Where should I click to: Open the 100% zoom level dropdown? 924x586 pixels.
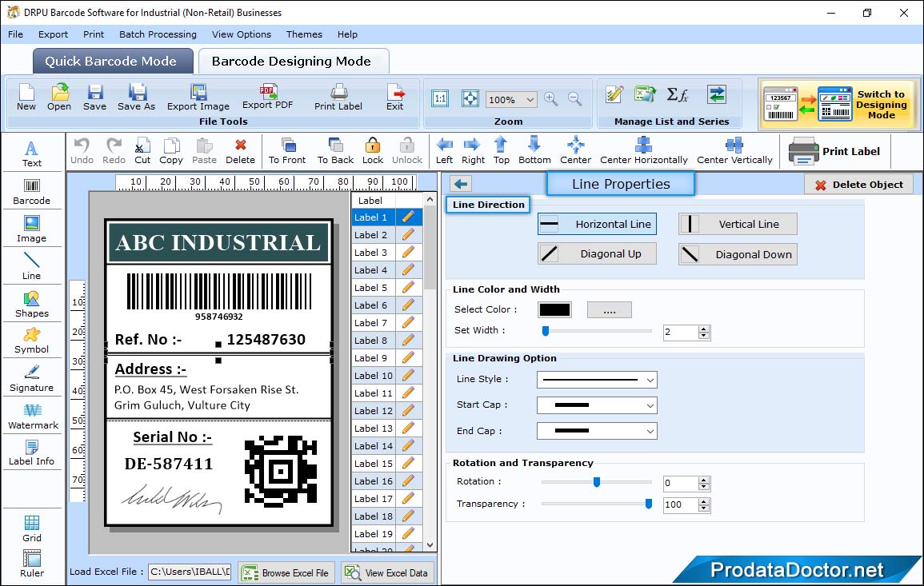point(511,99)
